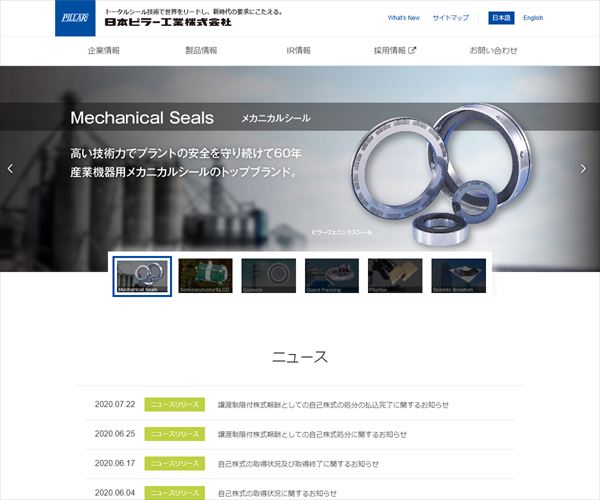Open the IR情報 menu

(x=298, y=50)
